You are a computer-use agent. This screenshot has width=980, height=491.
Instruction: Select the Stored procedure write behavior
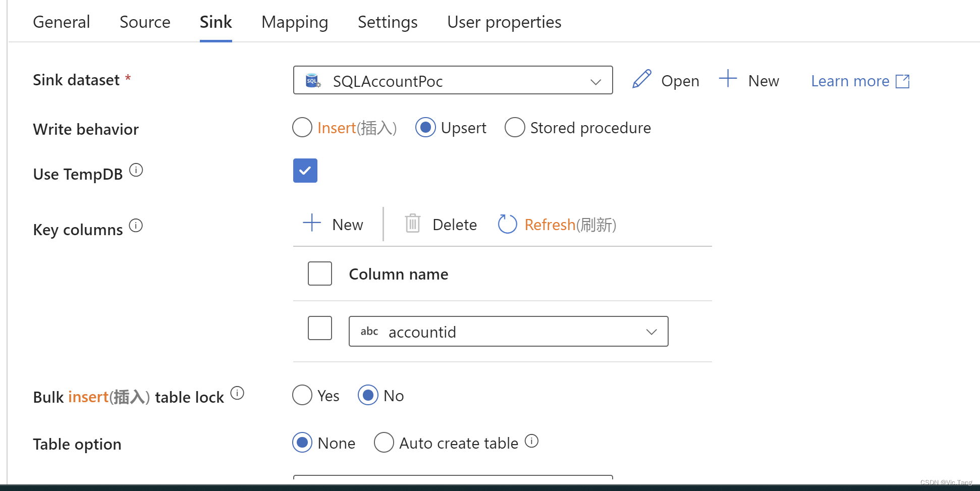click(x=515, y=127)
